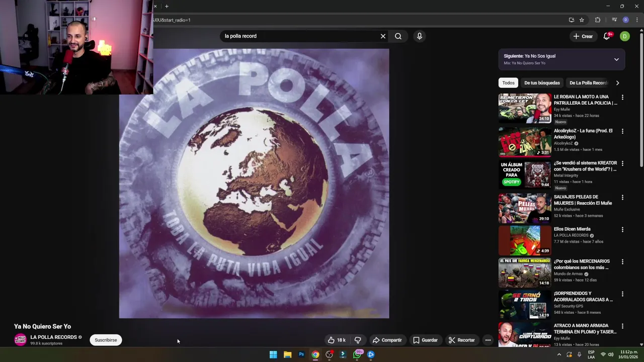Close the current browser tab
The height and width of the screenshot is (362, 644).
click(x=155, y=7)
